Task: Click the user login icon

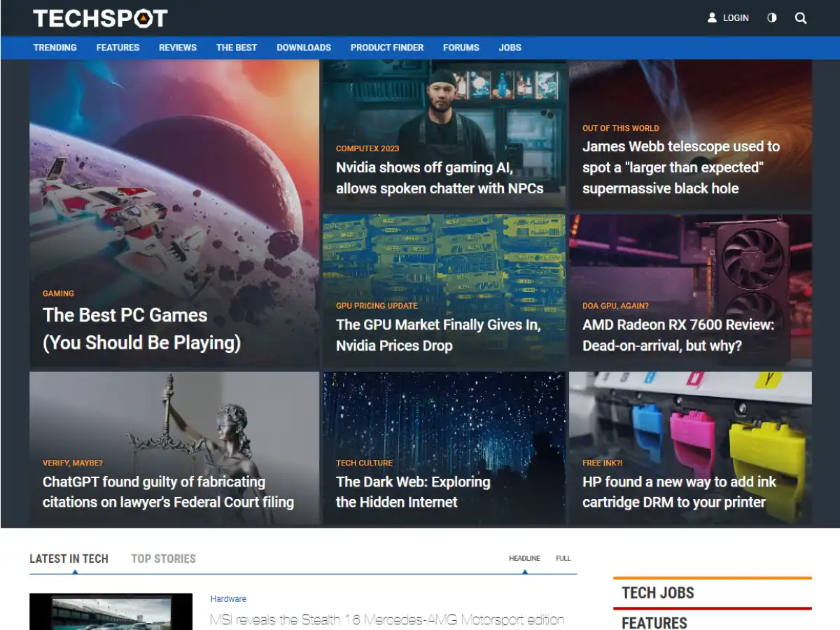Action: [712, 17]
